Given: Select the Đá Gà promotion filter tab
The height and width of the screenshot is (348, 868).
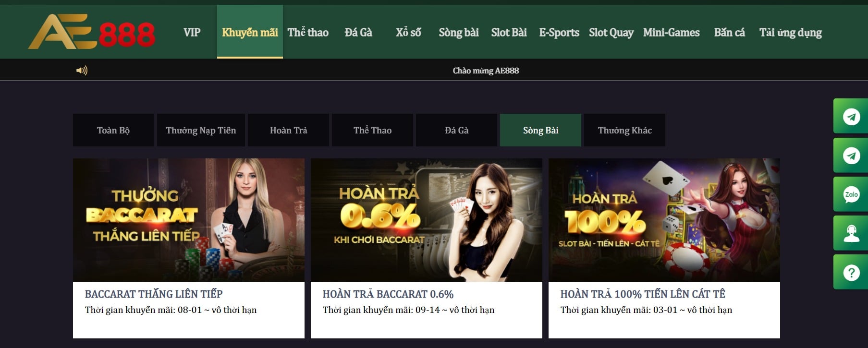Looking at the screenshot, I should tap(456, 130).
